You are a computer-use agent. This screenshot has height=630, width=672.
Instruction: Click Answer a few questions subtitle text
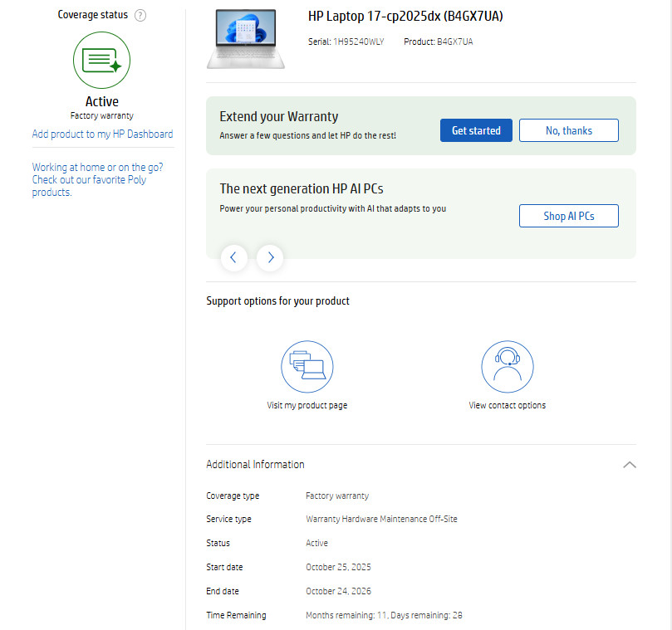pyautogui.click(x=307, y=135)
